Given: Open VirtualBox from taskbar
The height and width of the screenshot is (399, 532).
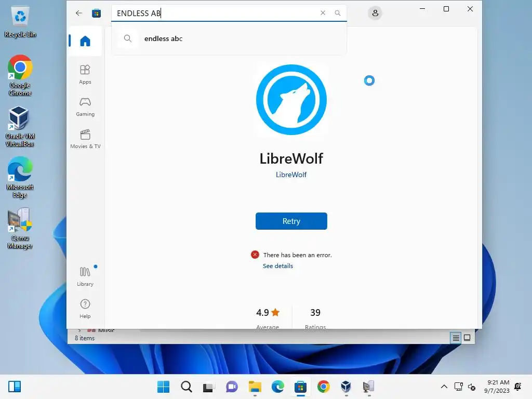Looking at the screenshot, I should [x=346, y=387].
